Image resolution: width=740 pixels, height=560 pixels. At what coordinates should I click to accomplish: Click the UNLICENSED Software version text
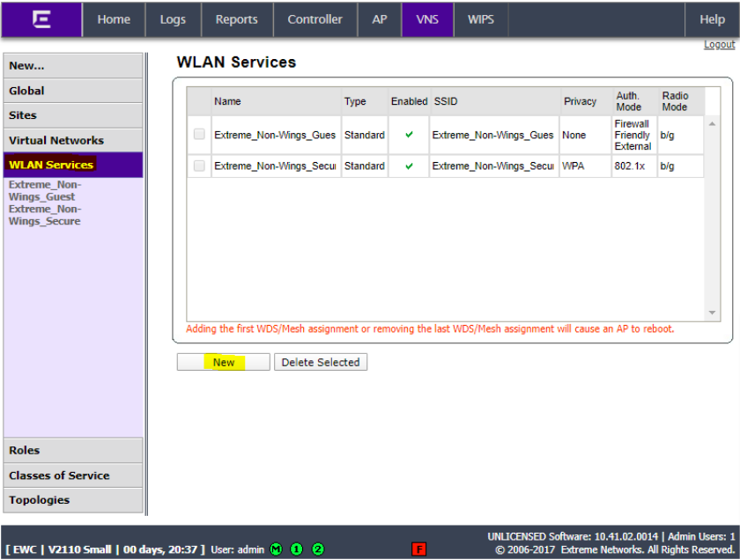click(573, 536)
